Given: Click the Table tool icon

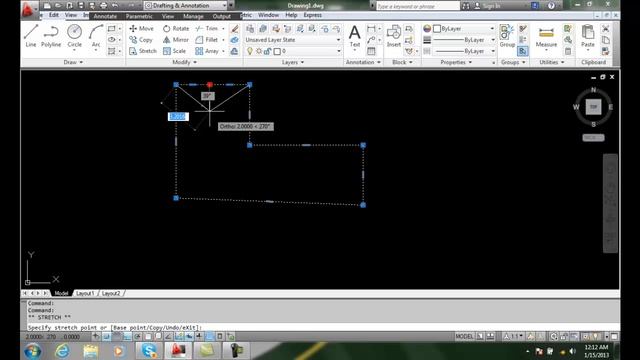Looking at the screenshot, I should (371, 51).
